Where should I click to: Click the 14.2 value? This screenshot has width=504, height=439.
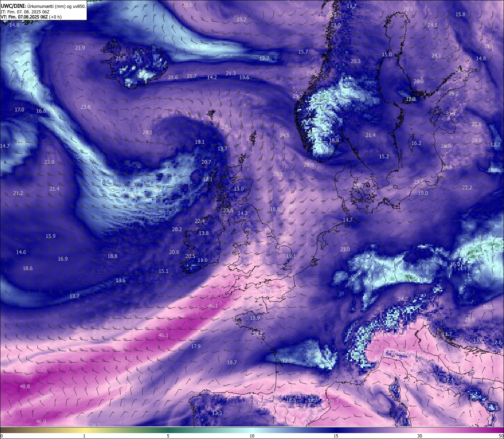pyautogui.click(x=212, y=78)
